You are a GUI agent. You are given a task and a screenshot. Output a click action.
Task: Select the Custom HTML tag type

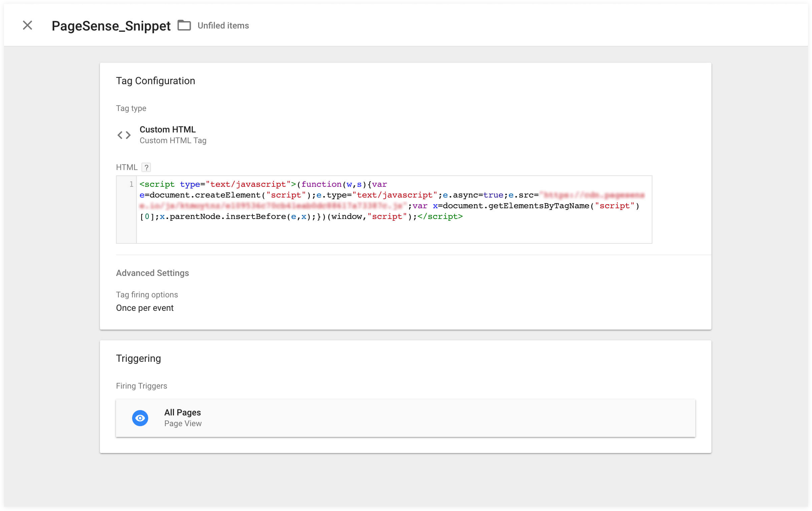[167, 129]
